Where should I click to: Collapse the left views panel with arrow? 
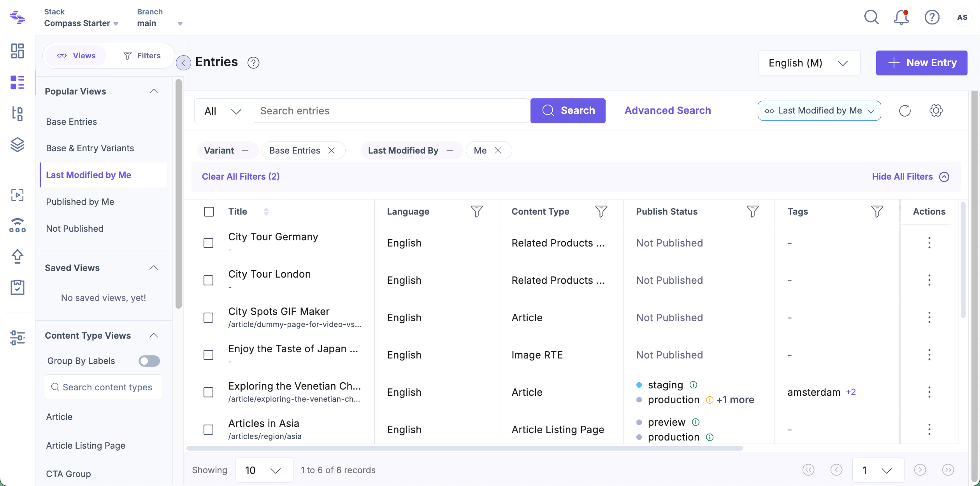point(183,63)
